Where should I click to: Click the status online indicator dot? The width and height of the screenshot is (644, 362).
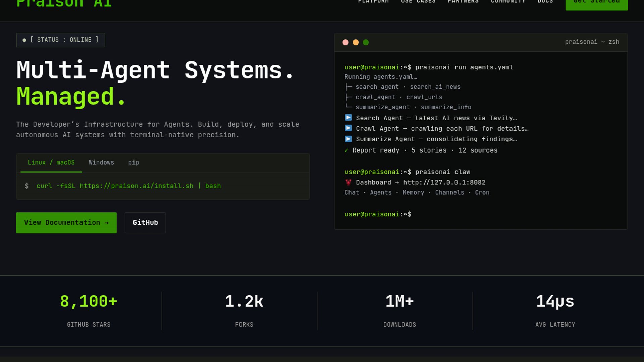point(24,40)
